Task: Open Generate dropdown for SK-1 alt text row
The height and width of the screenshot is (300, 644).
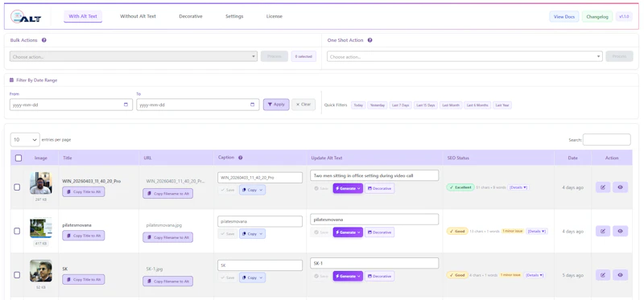Action: [348, 276]
